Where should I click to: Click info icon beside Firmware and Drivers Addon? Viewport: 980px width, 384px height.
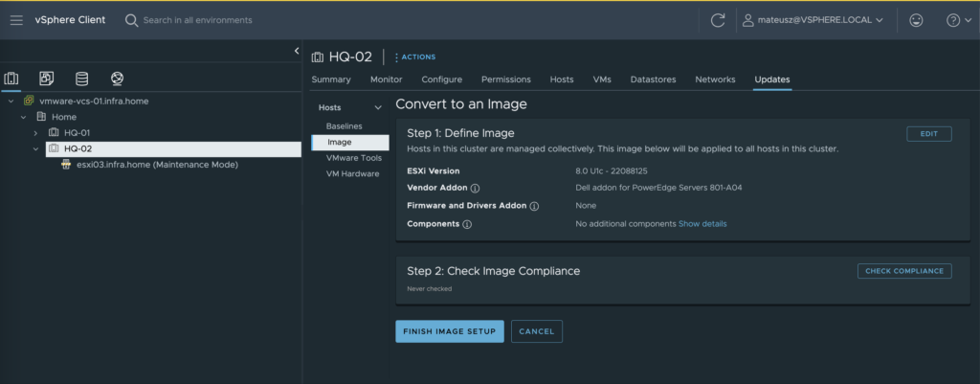tap(534, 206)
